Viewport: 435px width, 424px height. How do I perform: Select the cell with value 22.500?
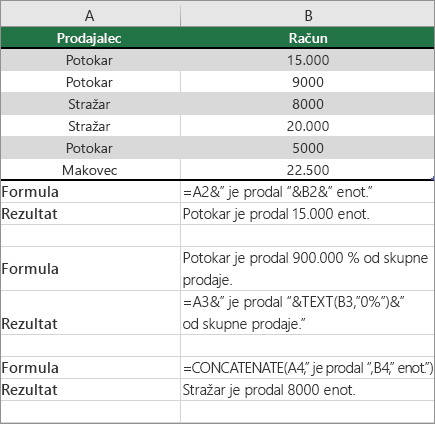pyautogui.click(x=307, y=170)
